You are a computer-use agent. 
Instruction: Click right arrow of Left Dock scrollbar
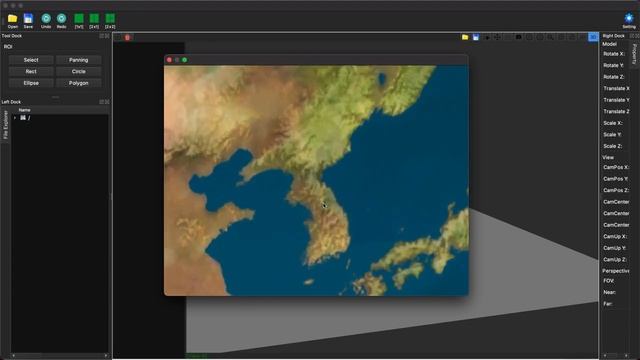pos(106,356)
